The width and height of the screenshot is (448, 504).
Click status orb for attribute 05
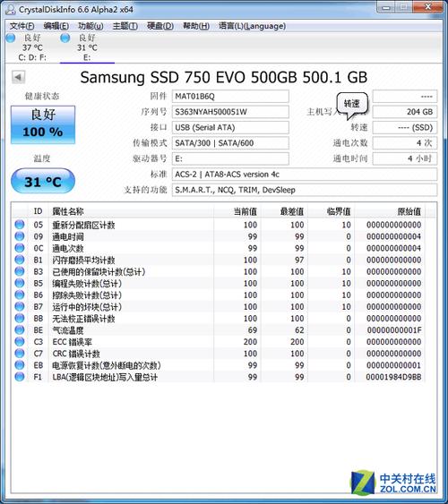(20, 225)
